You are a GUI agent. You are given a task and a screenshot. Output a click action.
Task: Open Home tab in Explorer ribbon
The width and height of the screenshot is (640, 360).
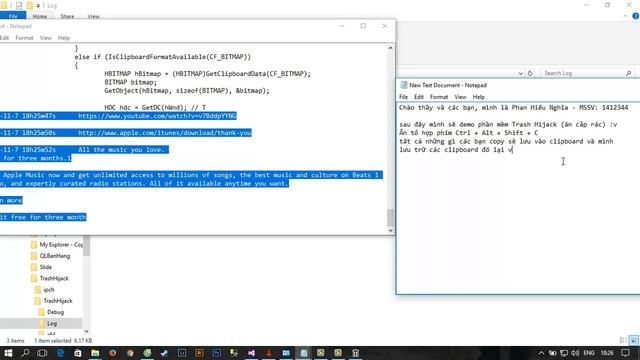click(x=40, y=16)
